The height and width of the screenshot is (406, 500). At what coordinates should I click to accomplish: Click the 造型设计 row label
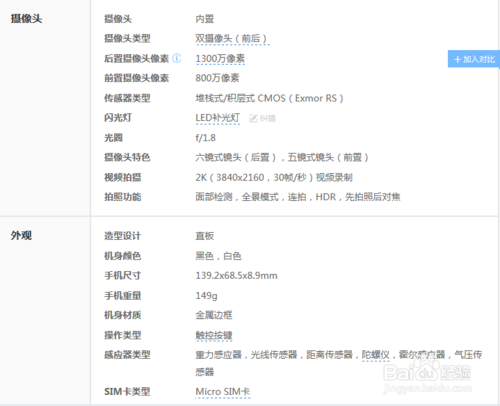point(123,236)
